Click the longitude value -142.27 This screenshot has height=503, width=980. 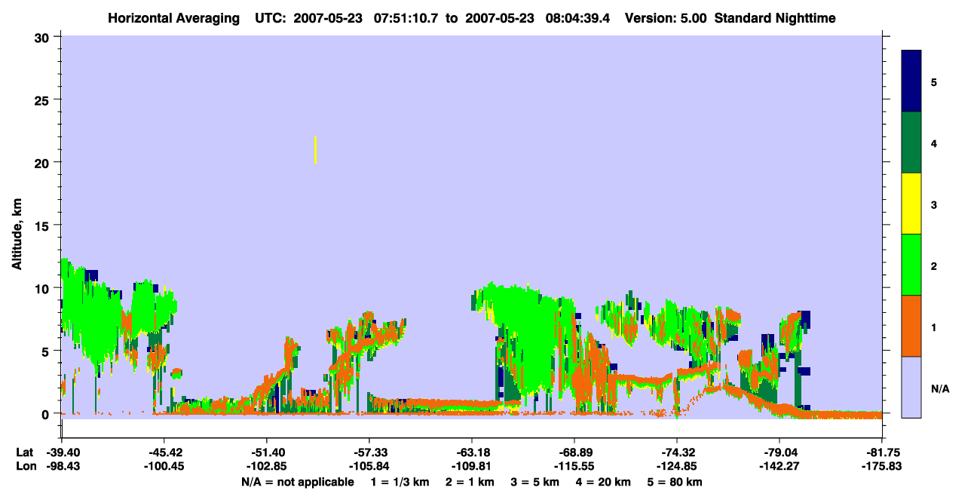tap(779, 466)
